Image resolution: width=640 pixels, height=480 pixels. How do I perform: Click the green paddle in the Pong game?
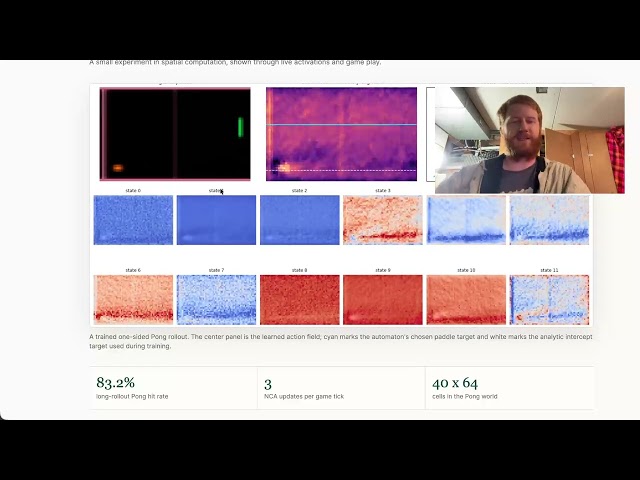240,127
